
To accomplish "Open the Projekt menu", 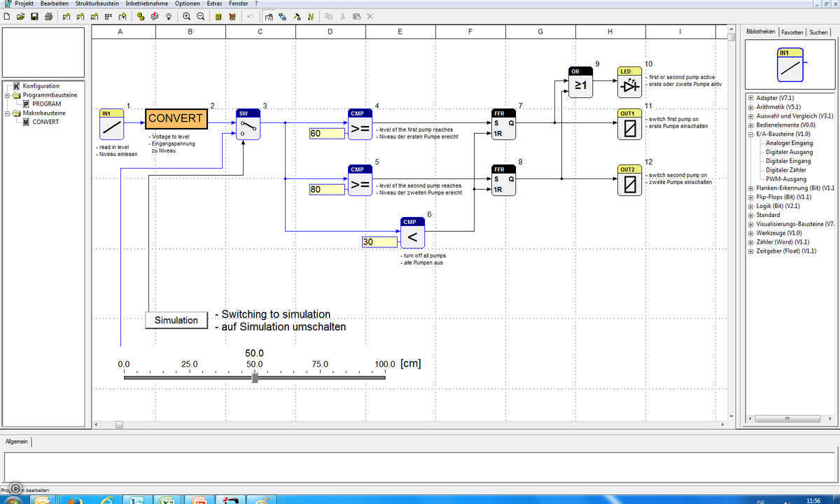I will [24, 4].
